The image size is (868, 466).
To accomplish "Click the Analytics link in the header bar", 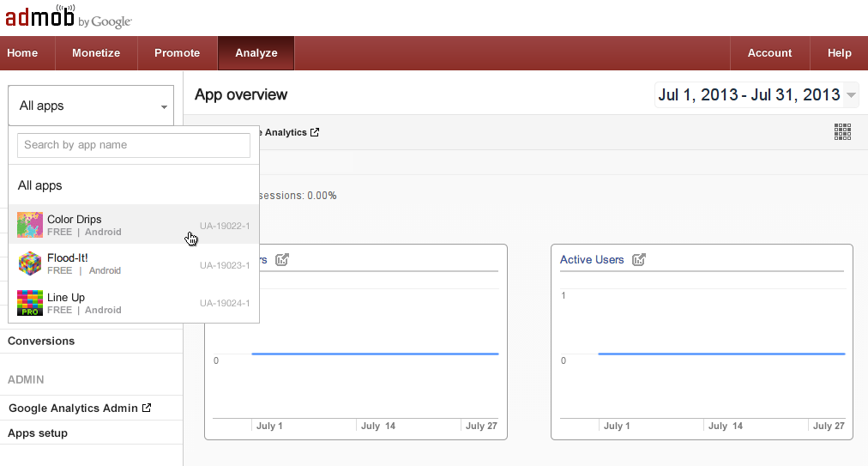I will point(286,132).
